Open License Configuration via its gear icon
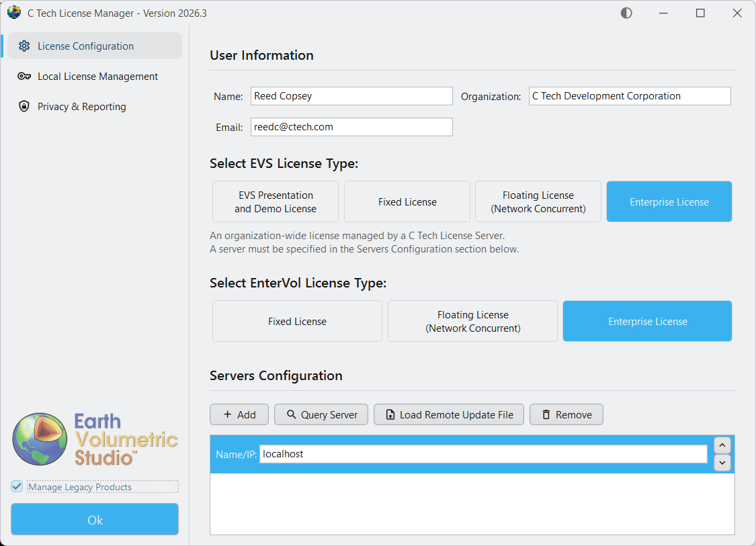The width and height of the screenshot is (756, 546). 25,46
